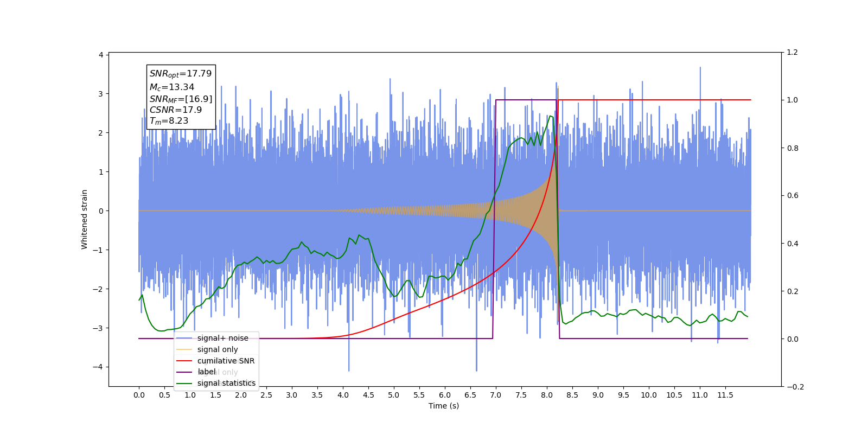Click the −2 tick on the strain axis
This screenshot has height=434, width=868.
[98, 289]
